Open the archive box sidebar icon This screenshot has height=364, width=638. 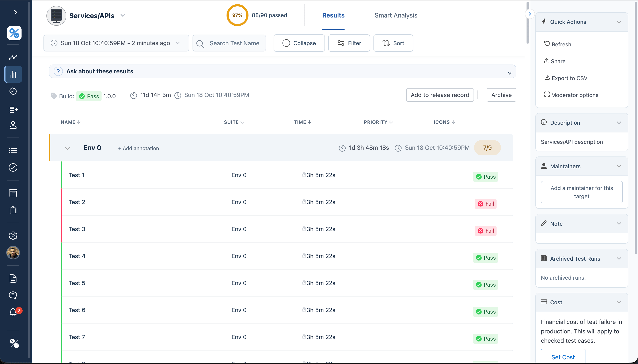[x=13, y=193]
